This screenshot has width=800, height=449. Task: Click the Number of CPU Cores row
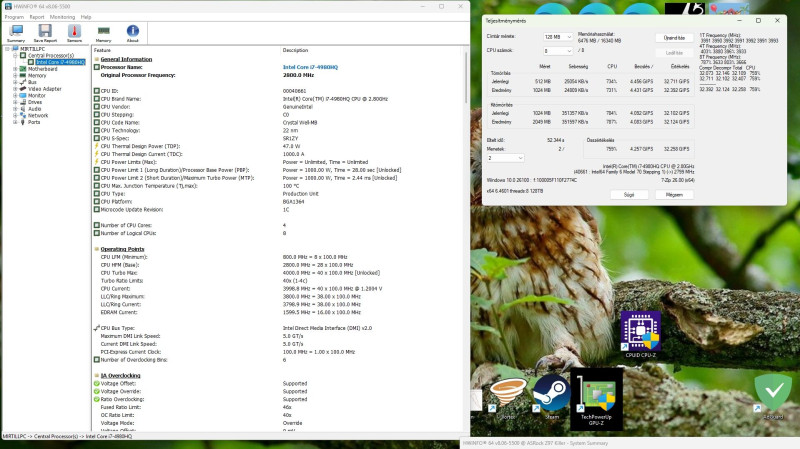tap(278, 225)
